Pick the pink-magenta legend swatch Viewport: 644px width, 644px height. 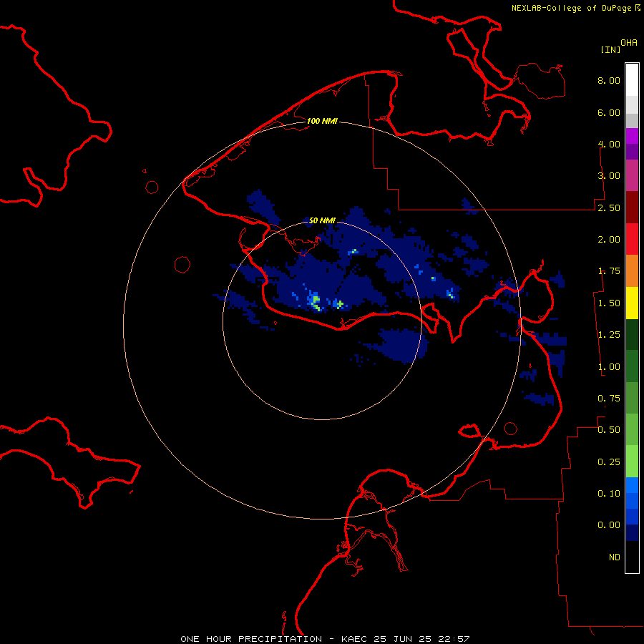click(632, 175)
